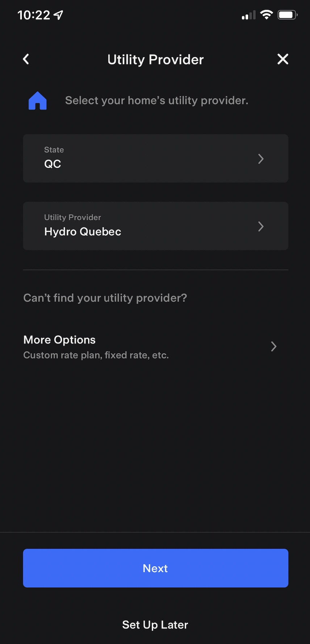Choose Set Up Later
The image size is (310, 644).
pos(155,625)
